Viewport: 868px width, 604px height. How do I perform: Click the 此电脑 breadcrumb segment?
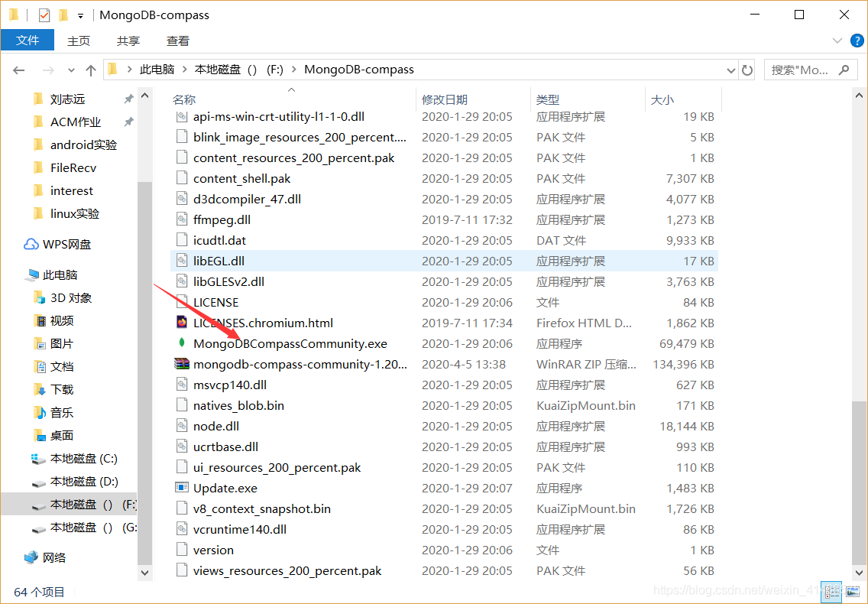157,70
